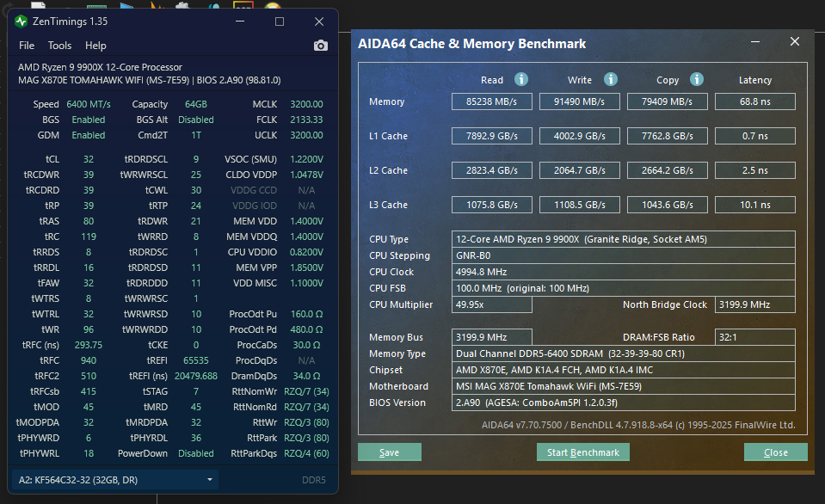Viewport: 825px width, 504px height.
Task: Expand the A2: KF564C32-32 module dropdown
Action: tap(115, 480)
